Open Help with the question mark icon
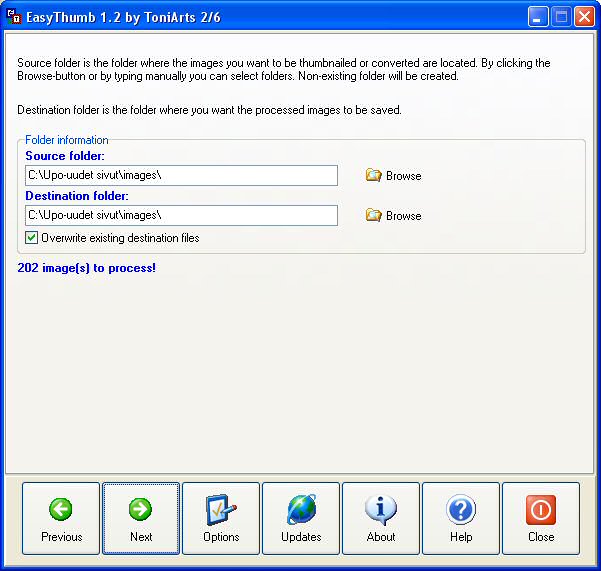Viewport: 601px width, 571px height. pyautogui.click(x=461, y=518)
